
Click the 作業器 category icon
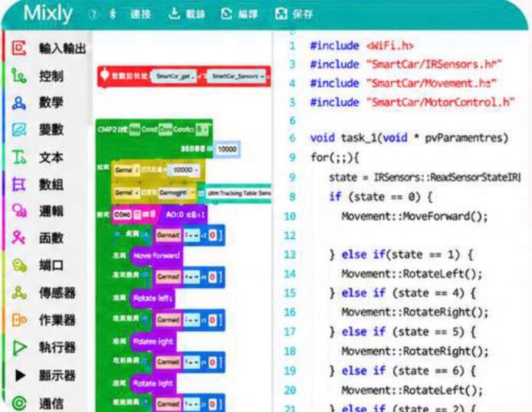coord(19,320)
